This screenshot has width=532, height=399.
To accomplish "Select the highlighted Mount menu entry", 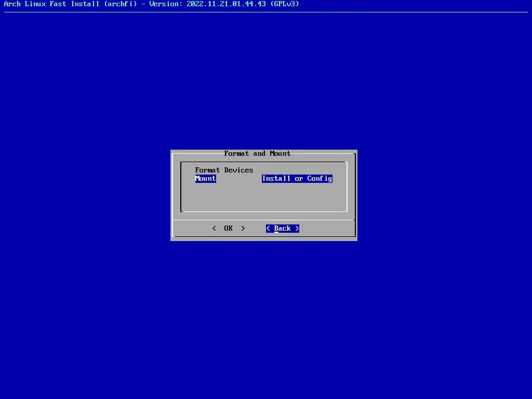I will click(205, 179).
